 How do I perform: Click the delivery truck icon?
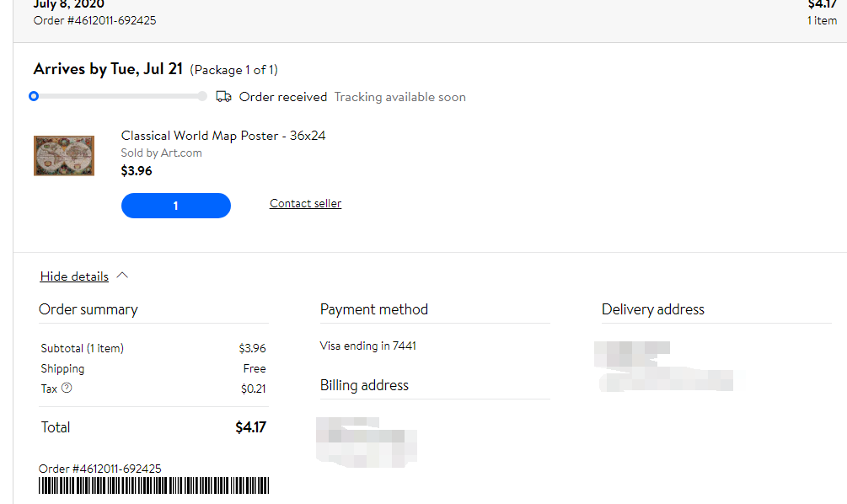(x=223, y=97)
